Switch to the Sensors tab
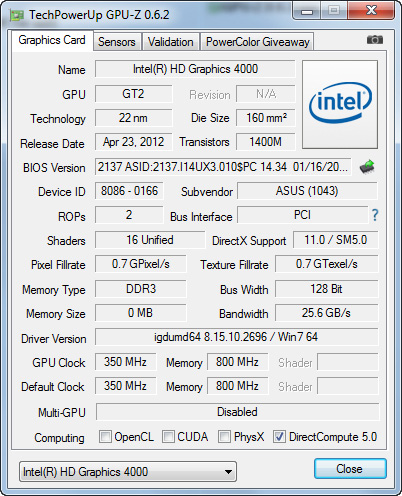This screenshot has width=402, height=496. pyautogui.click(x=117, y=42)
